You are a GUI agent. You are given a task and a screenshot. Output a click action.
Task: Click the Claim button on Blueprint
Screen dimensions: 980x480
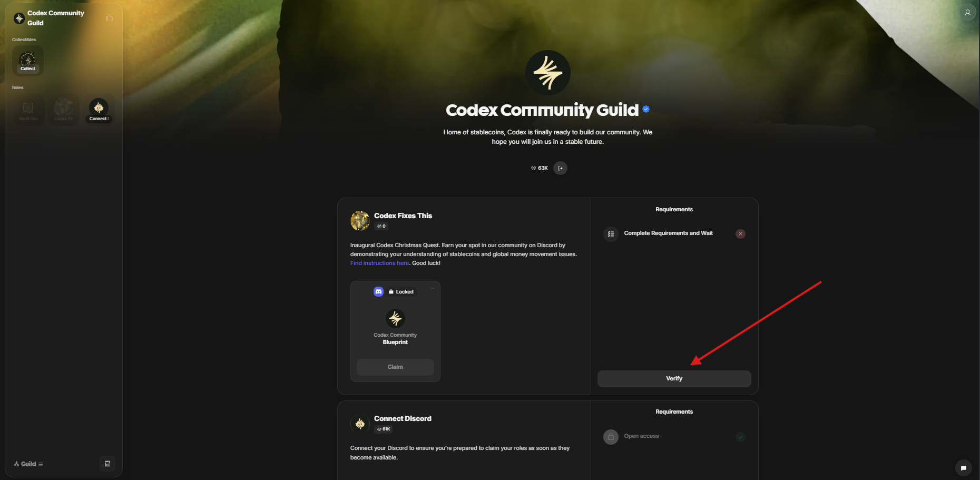tap(395, 367)
